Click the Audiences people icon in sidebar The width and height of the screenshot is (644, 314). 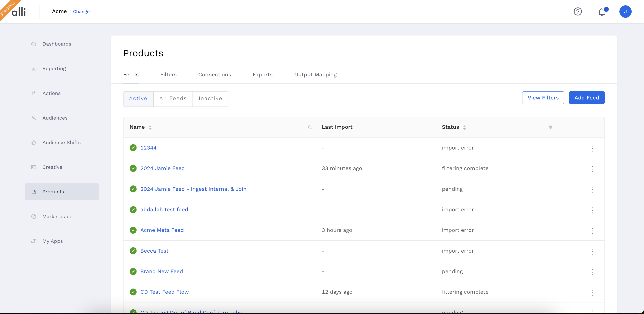point(34,118)
